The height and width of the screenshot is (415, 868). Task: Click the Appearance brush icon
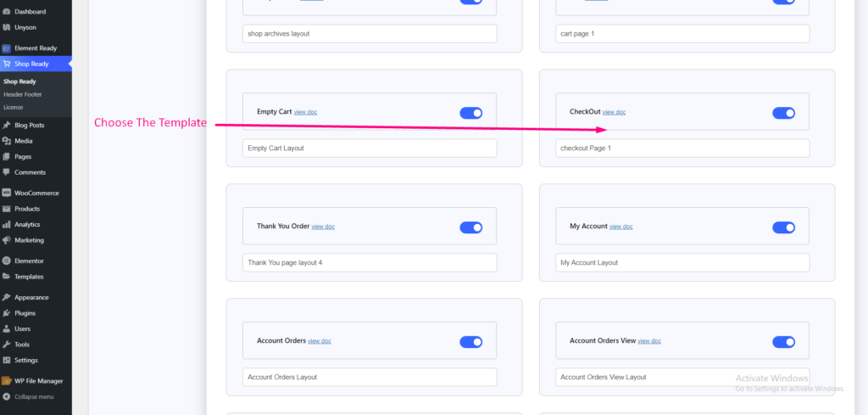coord(7,298)
